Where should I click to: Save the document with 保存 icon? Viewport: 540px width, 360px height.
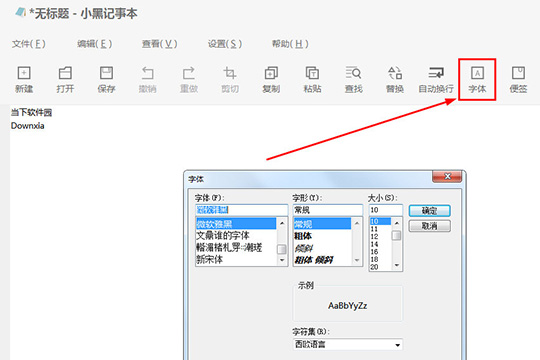(x=106, y=79)
